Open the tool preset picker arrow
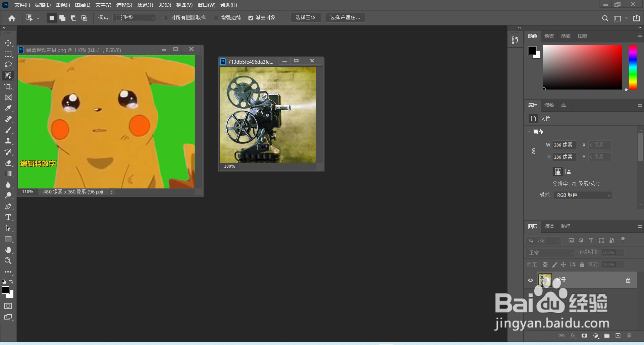Screen dimensions: 644x345 tap(38, 18)
